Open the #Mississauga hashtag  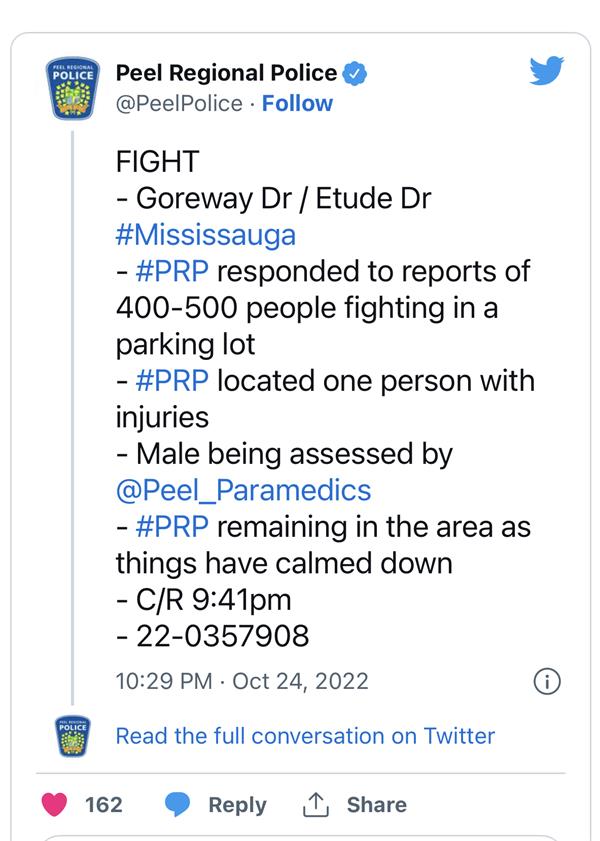[206, 234]
